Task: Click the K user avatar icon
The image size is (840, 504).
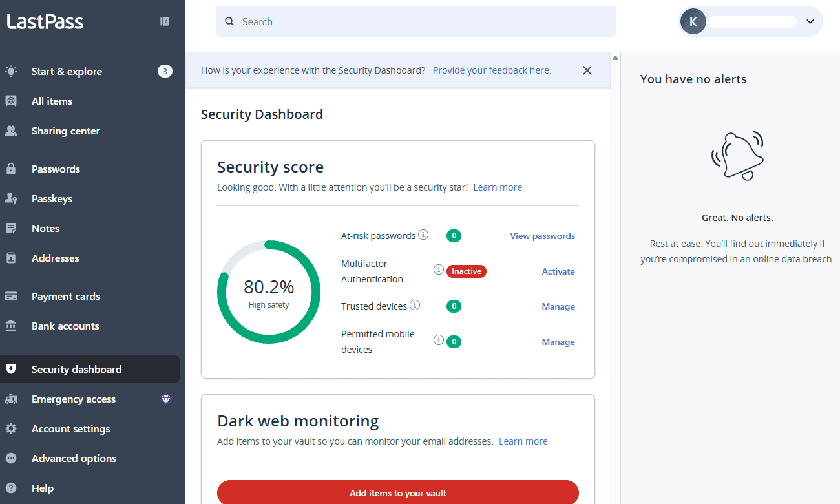Action: click(x=693, y=21)
